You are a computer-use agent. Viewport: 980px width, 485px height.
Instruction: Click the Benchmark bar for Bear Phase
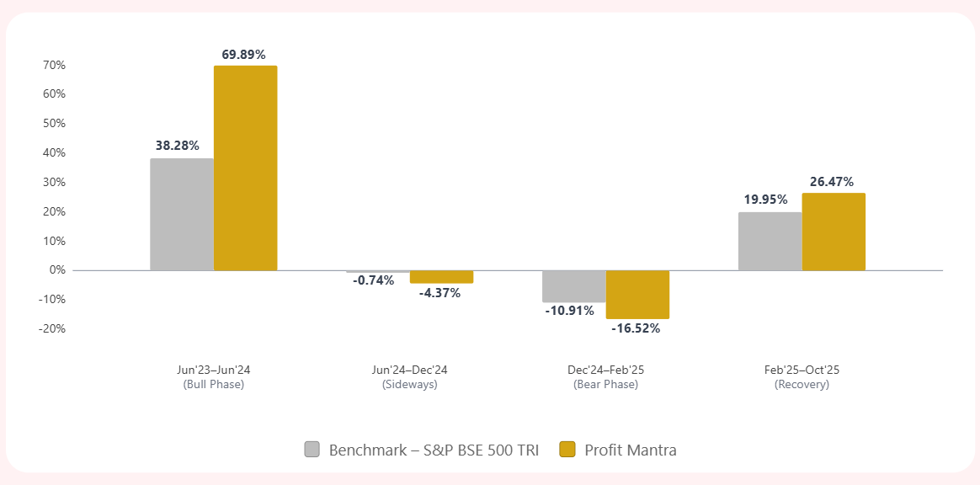[574, 286]
